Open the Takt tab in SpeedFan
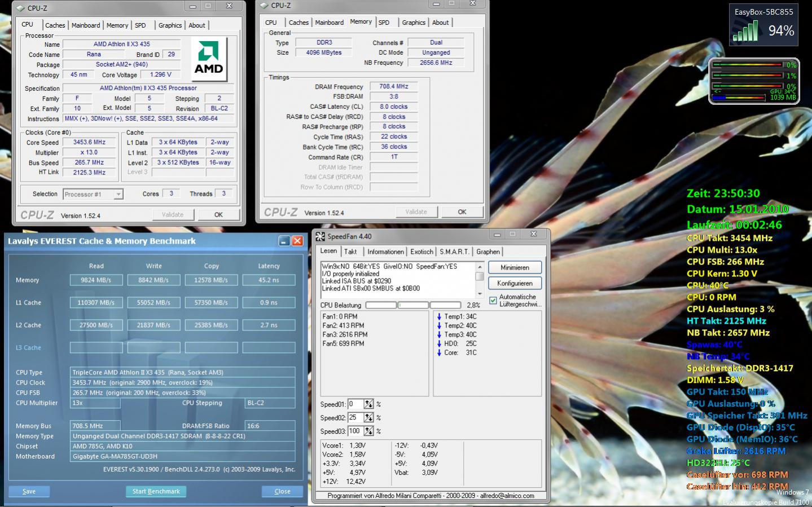Image resolution: width=812 pixels, height=507 pixels. tap(350, 252)
